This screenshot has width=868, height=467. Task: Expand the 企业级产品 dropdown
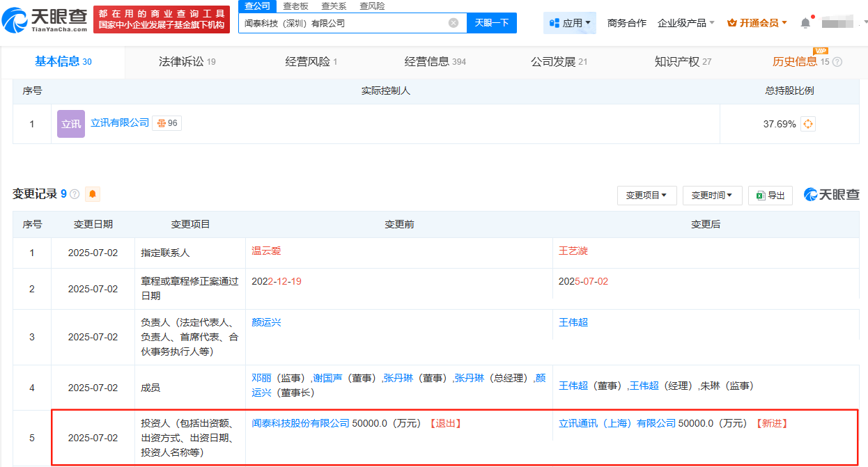(x=686, y=23)
